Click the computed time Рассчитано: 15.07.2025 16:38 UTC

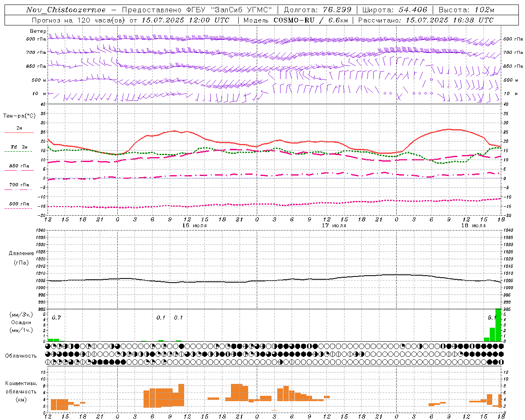(426, 20)
